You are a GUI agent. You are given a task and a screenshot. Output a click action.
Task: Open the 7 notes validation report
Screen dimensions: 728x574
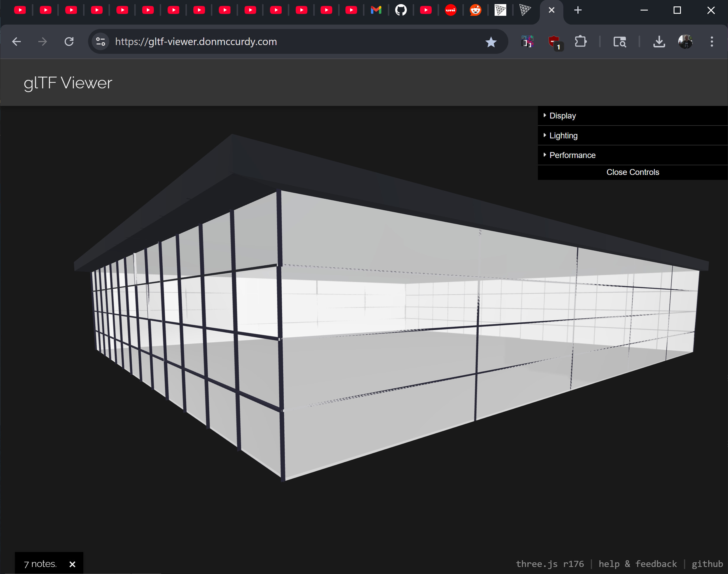pos(40,564)
